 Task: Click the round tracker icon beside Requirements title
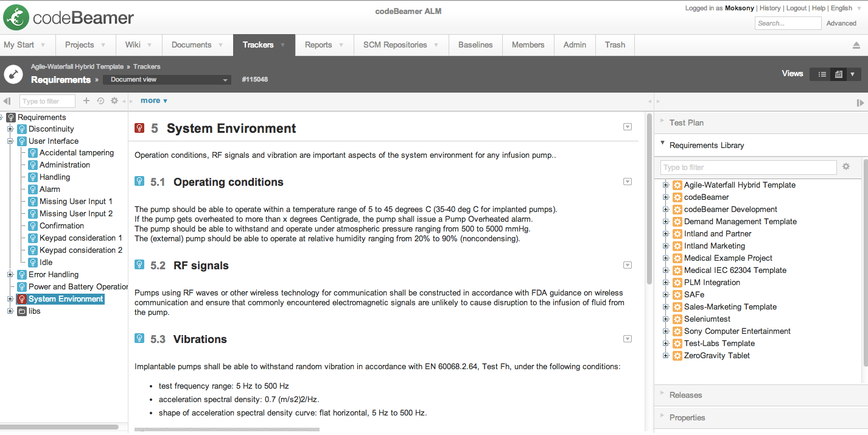click(x=13, y=74)
